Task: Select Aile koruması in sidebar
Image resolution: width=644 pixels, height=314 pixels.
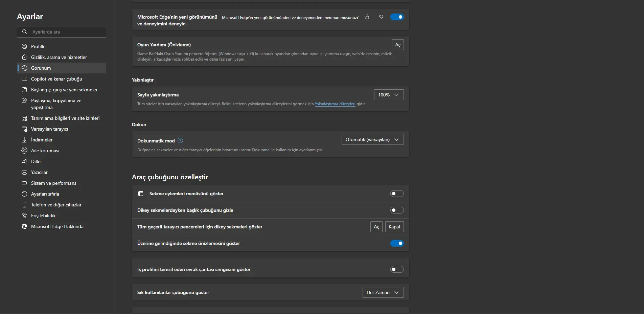Action: click(x=62, y=151)
